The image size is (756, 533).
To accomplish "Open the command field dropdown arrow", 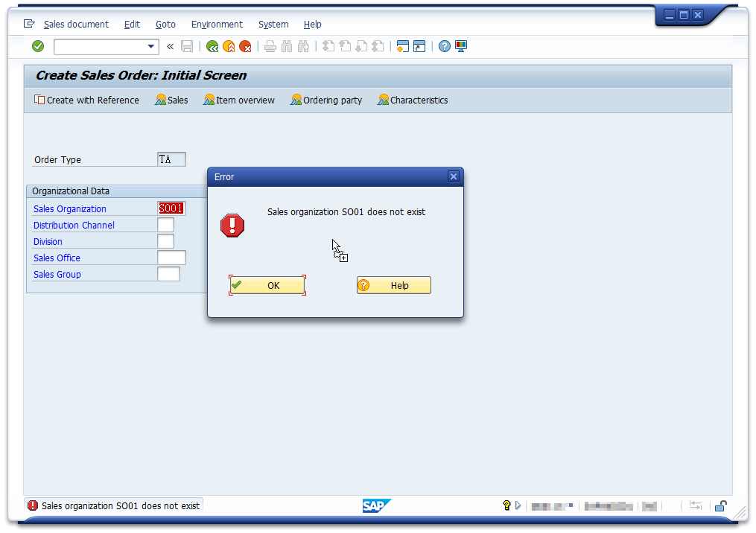I will pos(151,46).
